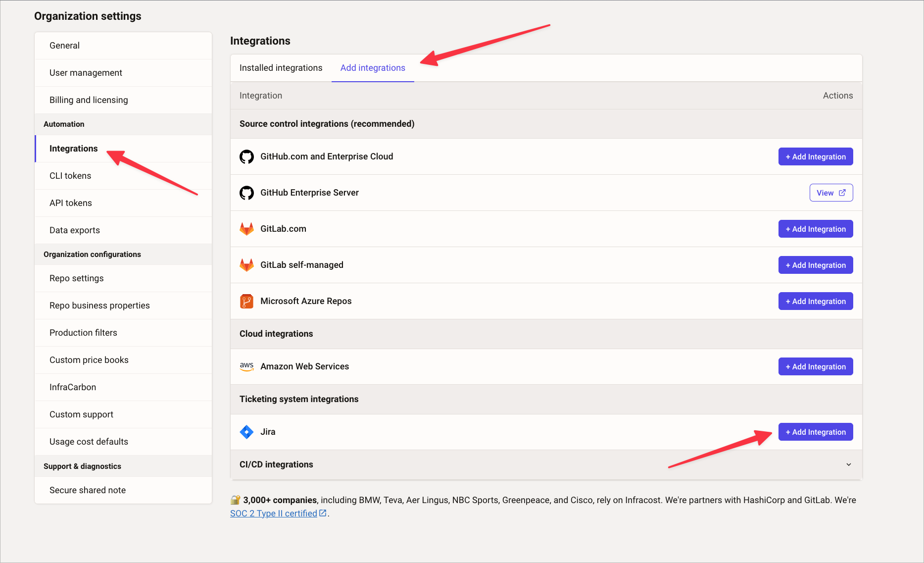The width and height of the screenshot is (924, 563).
Task: Click the GitHub Enterprise Server row label
Action: [x=309, y=193]
